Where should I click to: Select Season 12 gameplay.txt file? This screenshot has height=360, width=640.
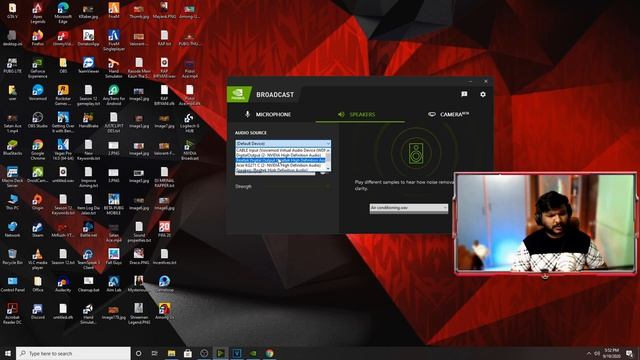(88, 95)
